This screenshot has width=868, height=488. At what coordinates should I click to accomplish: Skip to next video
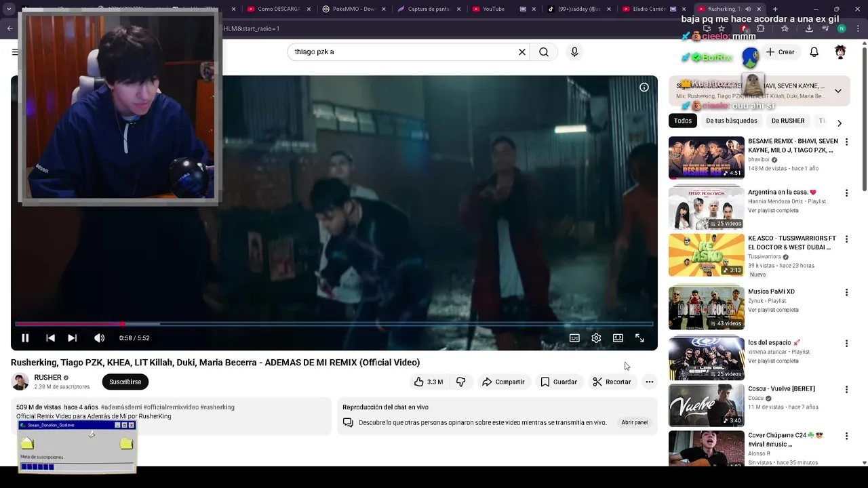click(x=72, y=338)
